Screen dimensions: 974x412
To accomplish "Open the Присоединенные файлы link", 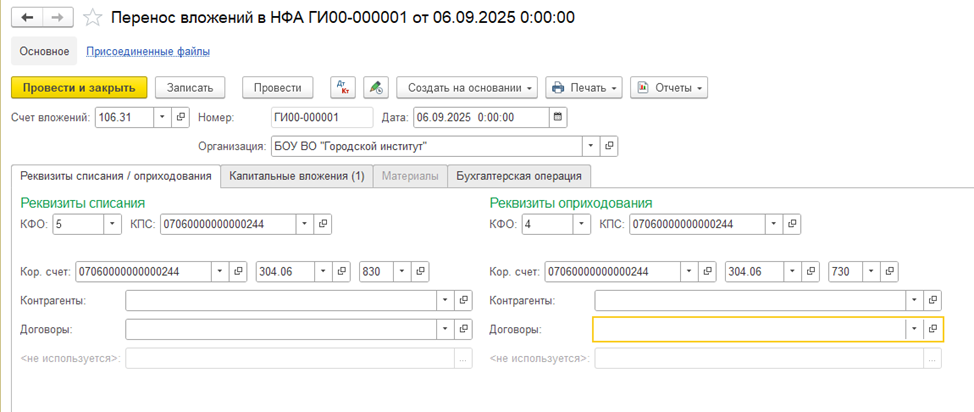I will click(147, 52).
